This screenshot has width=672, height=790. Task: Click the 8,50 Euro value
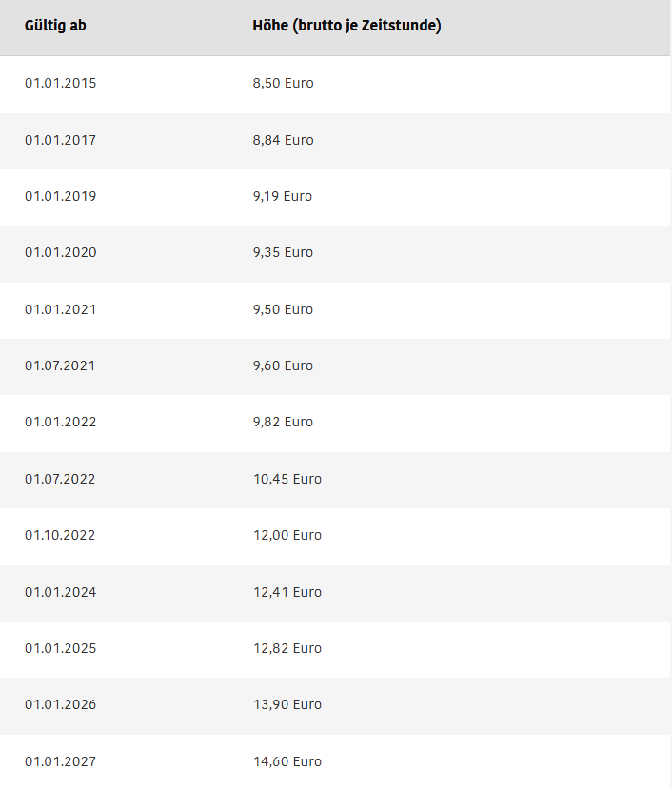pyautogui.click(x=283, y=83)
